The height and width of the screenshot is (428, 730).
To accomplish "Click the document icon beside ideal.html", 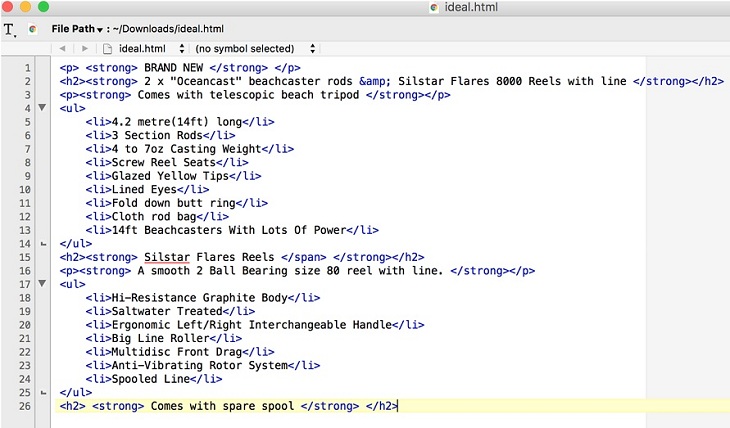I will [x=108, y=48].
